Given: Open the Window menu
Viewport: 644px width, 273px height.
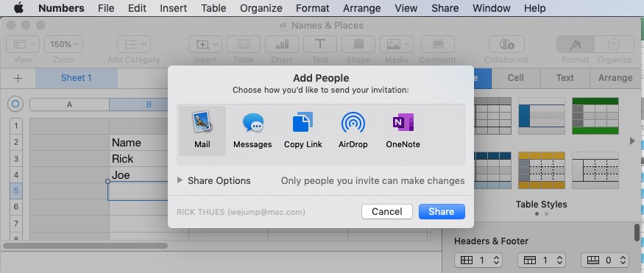Looking at the screenshot, I should click(491, 8).
